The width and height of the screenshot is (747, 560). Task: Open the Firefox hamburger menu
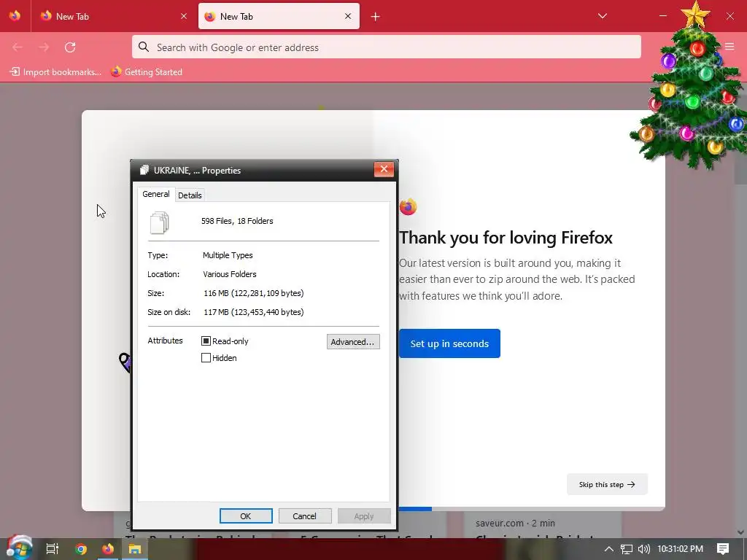[x=729, y=46]
